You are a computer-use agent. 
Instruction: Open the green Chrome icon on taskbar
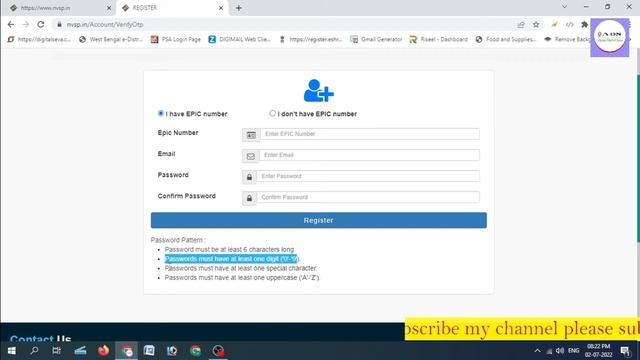[x=196, y=351]
